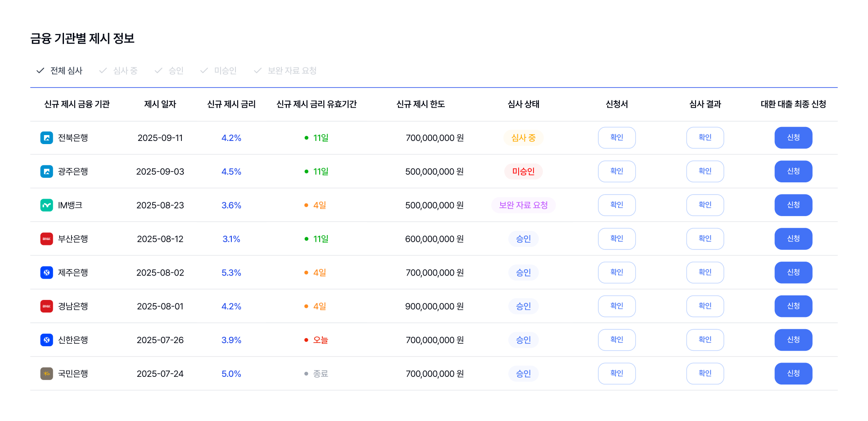Screen dimensions: 868x421
Task: Click the 전북은행 bank logo icon
Action: (x=46, y=138)
